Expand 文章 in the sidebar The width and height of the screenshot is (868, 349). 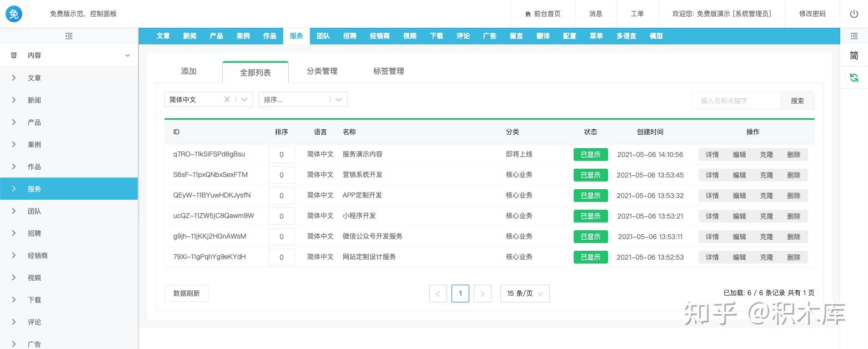(x=69, y=78)
